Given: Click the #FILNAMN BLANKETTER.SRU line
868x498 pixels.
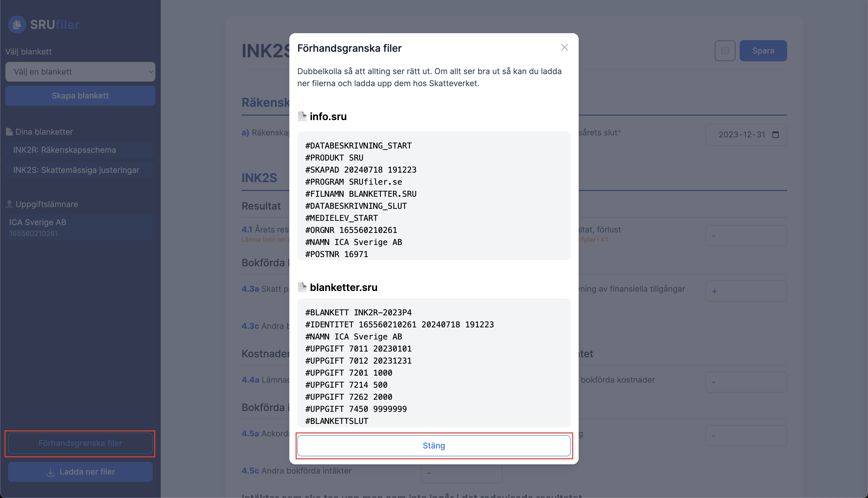Looking at the screenshot, I should coord(361,194).
